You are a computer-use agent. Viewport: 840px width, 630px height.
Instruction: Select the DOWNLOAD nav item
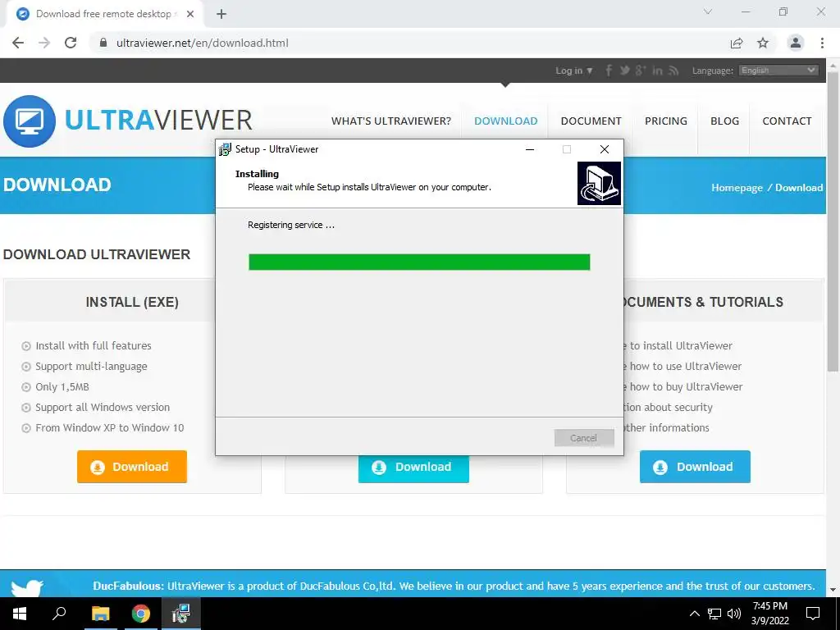(505, 121)
